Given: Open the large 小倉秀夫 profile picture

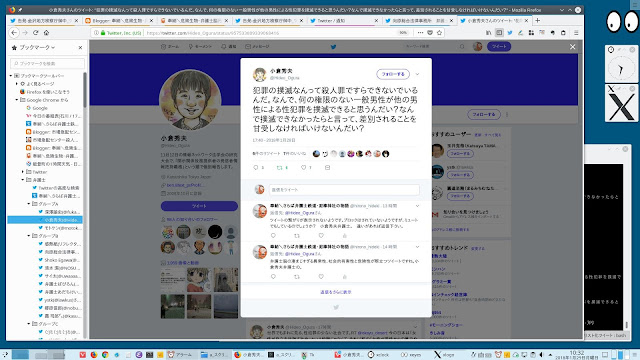Looking at the screenshot, I should pos(190,100).
